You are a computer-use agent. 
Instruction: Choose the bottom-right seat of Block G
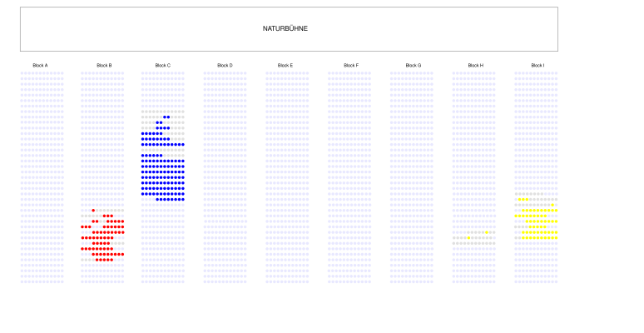tap(432, 281)
